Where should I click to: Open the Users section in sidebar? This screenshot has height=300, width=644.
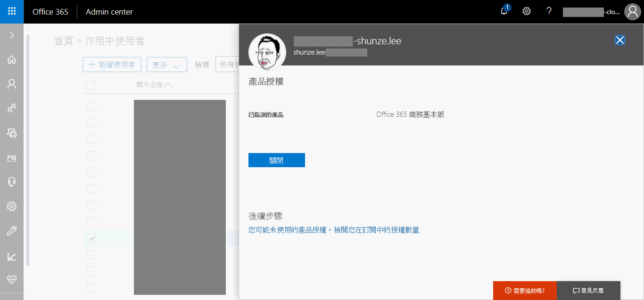(x=12, y=84)
